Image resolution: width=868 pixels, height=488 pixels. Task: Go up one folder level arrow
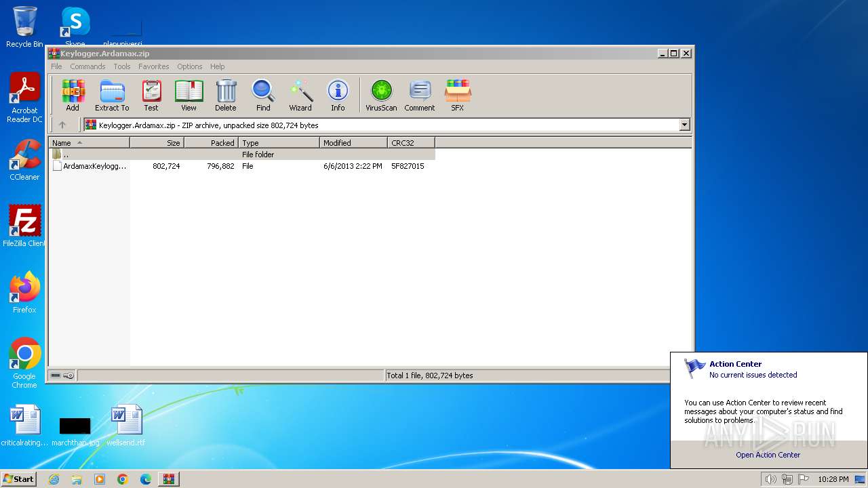62,125
